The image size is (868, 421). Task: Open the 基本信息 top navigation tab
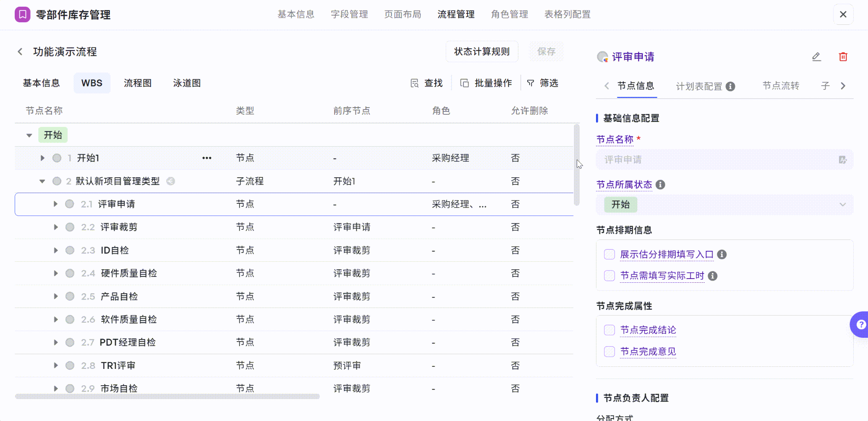(x=296, y=14)
